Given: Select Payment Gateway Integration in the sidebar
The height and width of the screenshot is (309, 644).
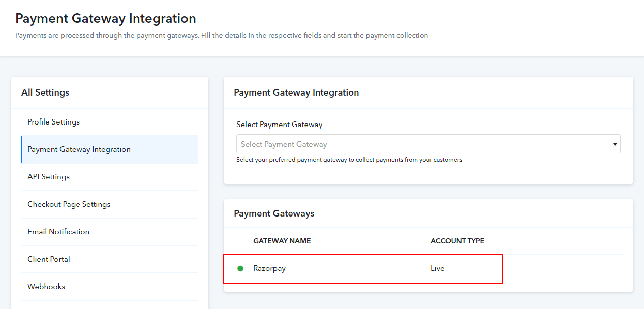Looking at the screenshot, I should pyautogui.click(x=79, y=149).
